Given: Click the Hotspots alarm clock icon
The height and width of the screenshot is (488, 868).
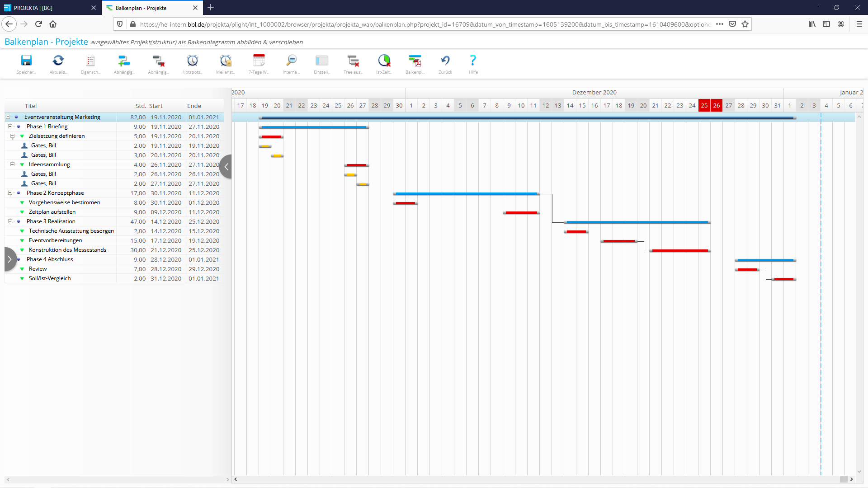Looking at the screenshot, I should [193, 61].
